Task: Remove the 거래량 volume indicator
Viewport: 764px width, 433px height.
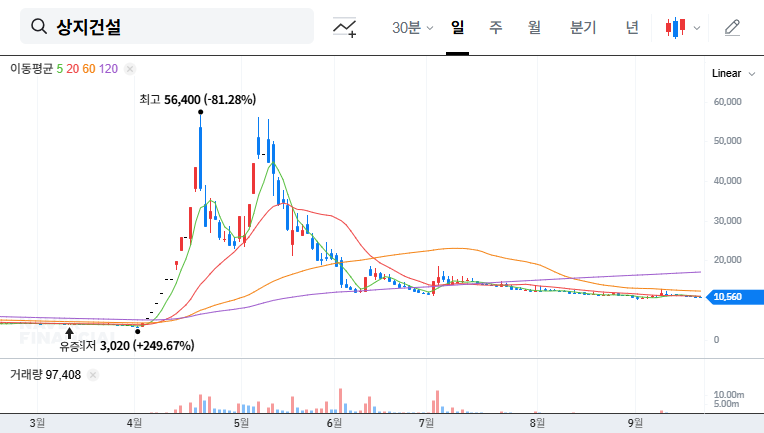Action: 93,375
